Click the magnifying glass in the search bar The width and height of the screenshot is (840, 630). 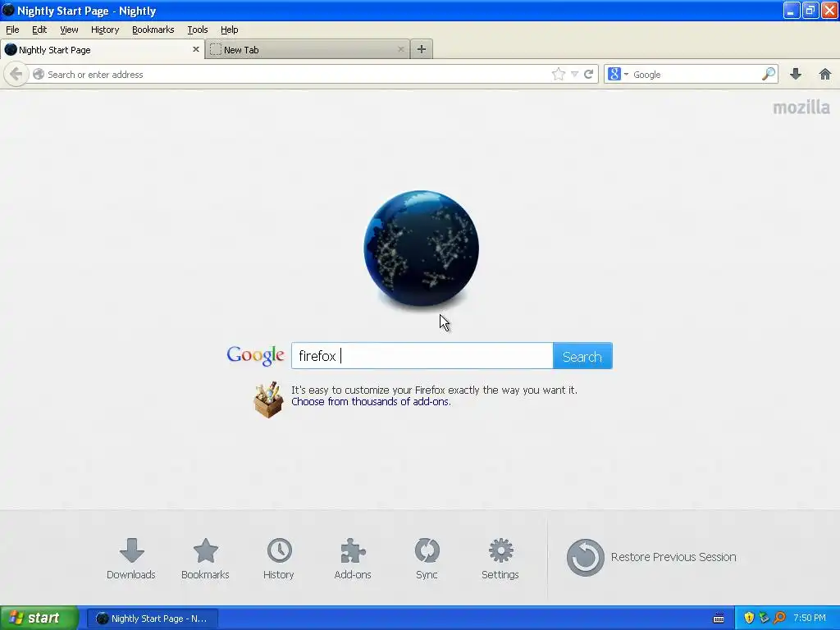768,74
